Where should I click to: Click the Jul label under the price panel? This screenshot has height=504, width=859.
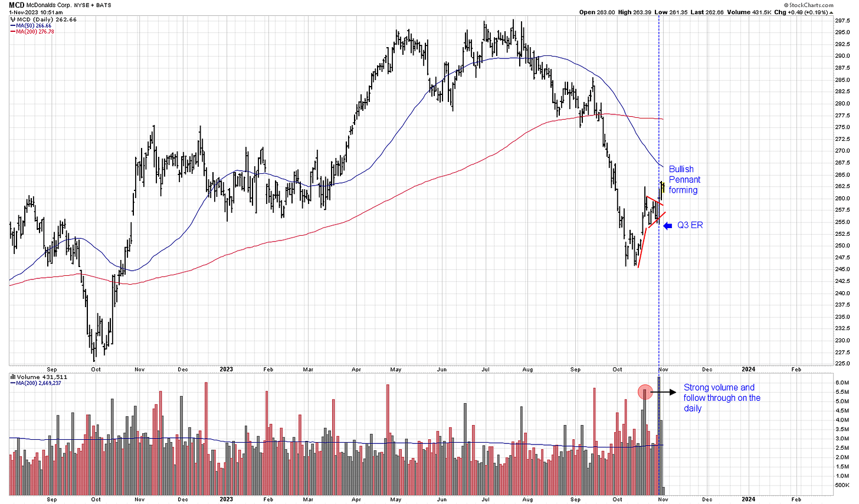(486, 370)
